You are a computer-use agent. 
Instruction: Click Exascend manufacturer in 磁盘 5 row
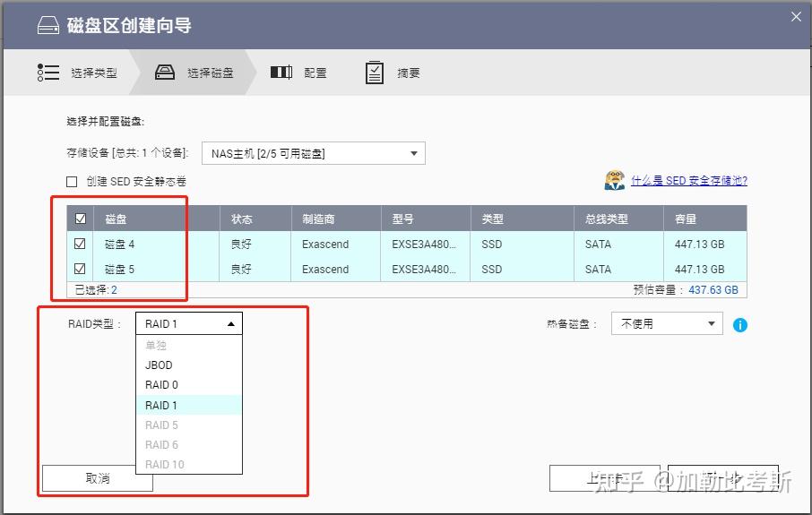(325, 270)
